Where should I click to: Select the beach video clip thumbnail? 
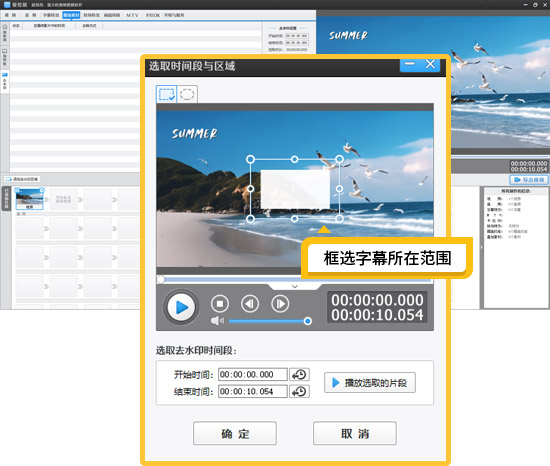[29, 198]
